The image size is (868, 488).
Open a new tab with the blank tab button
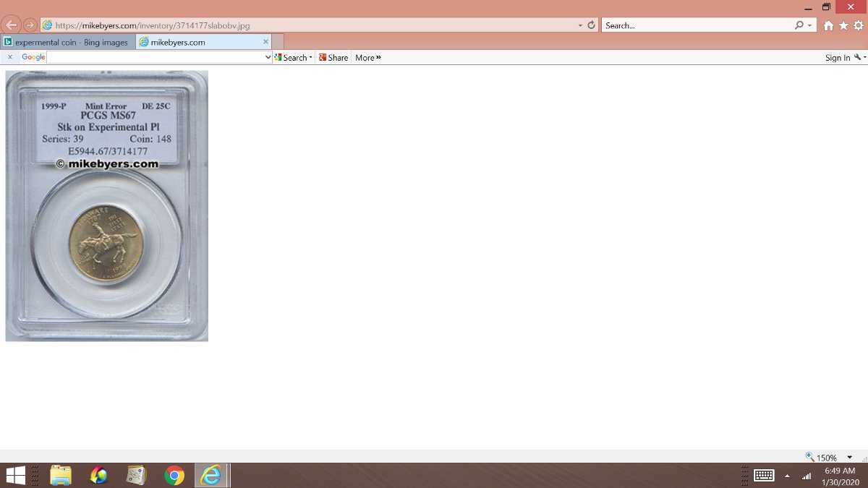[278, 42]
